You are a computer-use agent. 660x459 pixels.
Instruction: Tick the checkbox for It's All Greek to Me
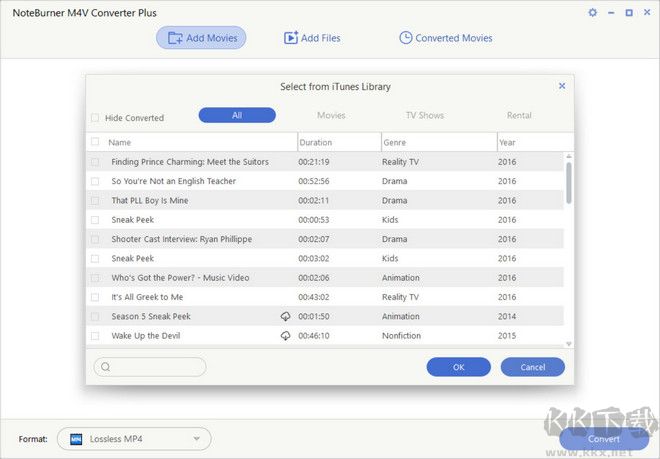(95, 297)
